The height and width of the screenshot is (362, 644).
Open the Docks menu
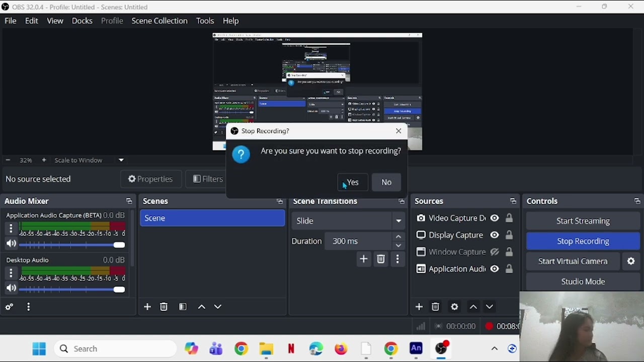pyautogui.click(x=82, y=21)
